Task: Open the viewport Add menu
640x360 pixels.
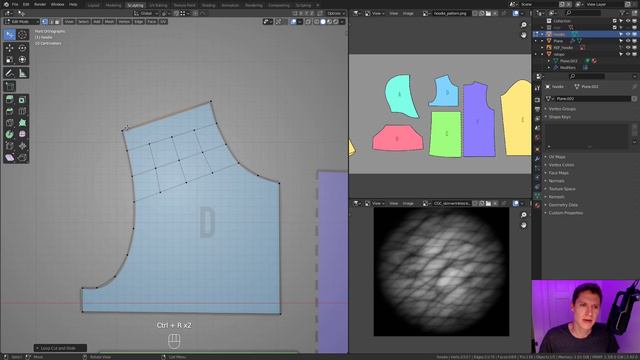Action: [97, 22]
